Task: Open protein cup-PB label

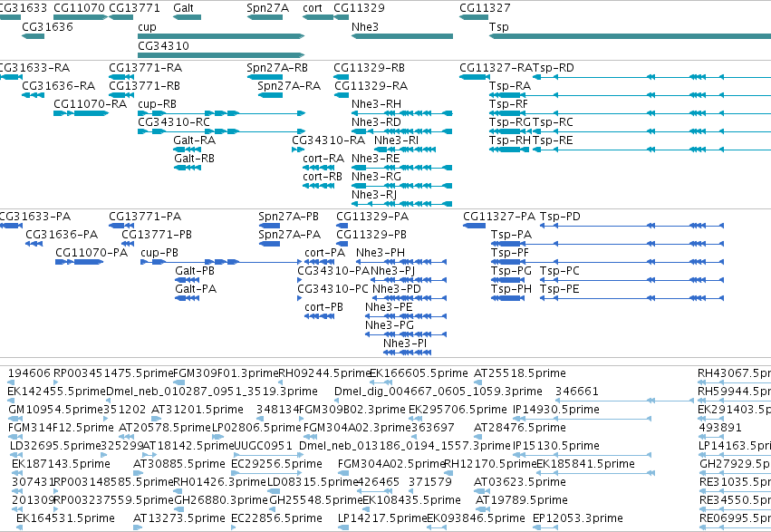Action: 159,253
